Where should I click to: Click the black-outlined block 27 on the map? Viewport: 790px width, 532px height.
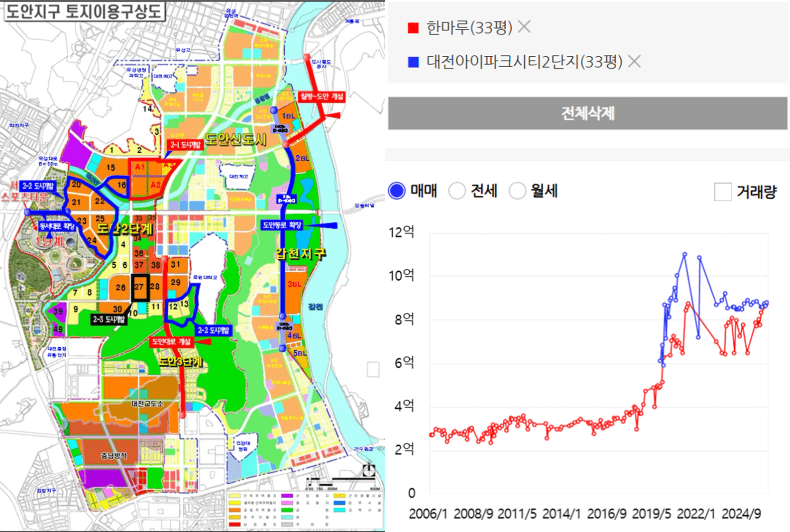pyautogui.click(x=139, y=287)
